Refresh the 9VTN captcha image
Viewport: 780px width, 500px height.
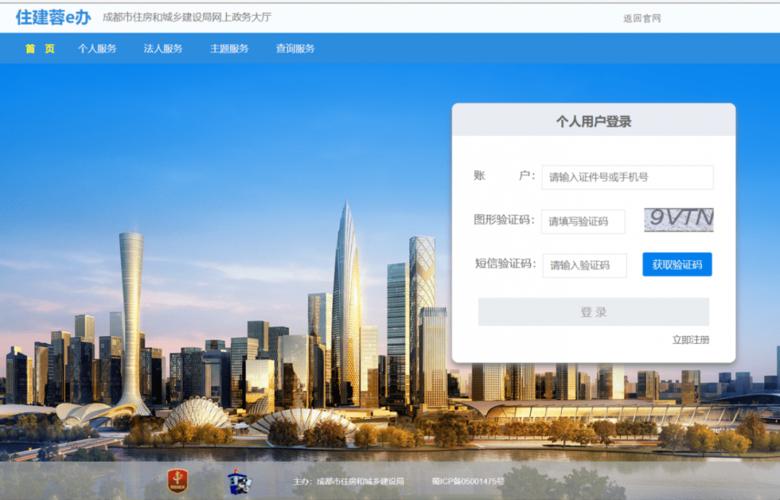[x=679, y=220]
